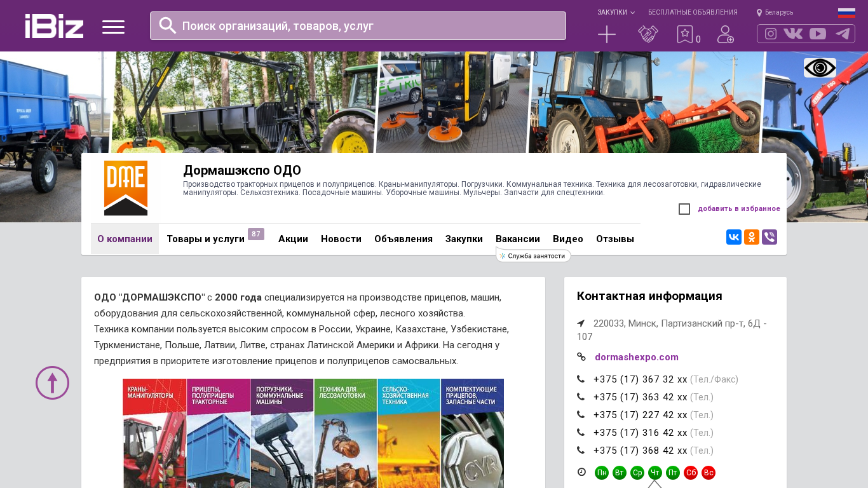Click the working hours clock icon
The width and height of the screenshot is (868, 488).
coord(581,472)
